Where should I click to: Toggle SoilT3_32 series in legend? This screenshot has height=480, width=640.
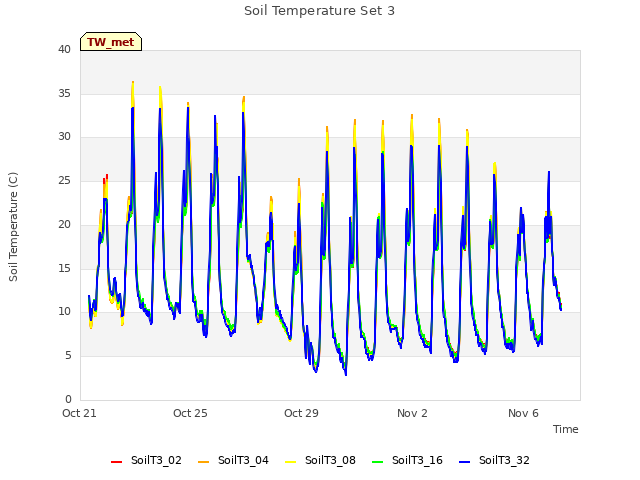point(494,460)
